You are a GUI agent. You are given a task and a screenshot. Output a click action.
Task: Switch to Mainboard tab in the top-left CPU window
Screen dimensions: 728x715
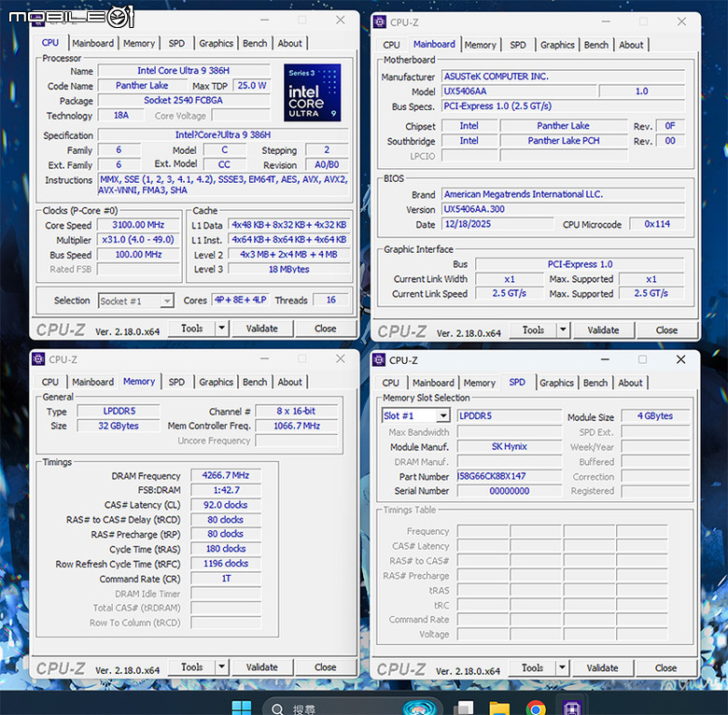(x=92, y=43)
